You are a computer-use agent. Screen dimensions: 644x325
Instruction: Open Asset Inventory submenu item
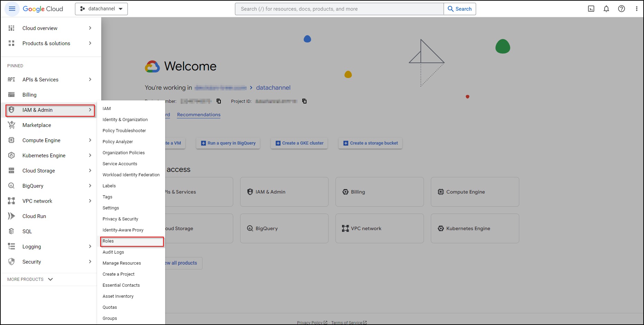(x=131, y=296)
